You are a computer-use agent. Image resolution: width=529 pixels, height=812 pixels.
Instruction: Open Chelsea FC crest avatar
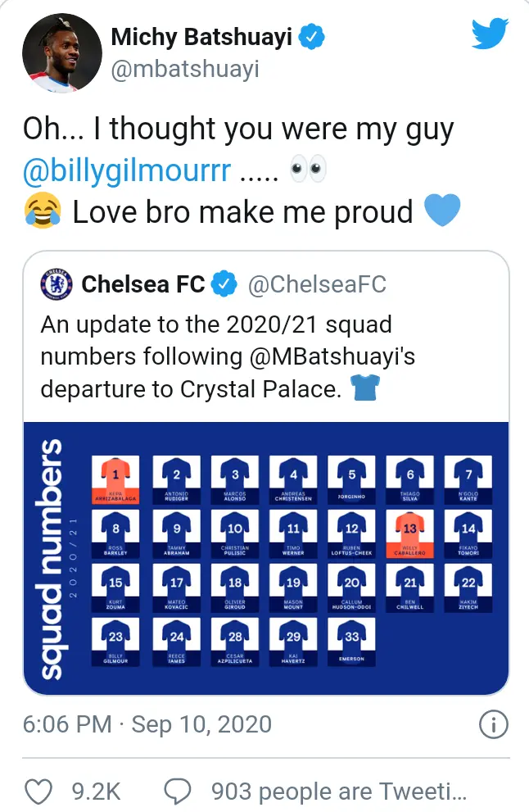coord(57,284)
